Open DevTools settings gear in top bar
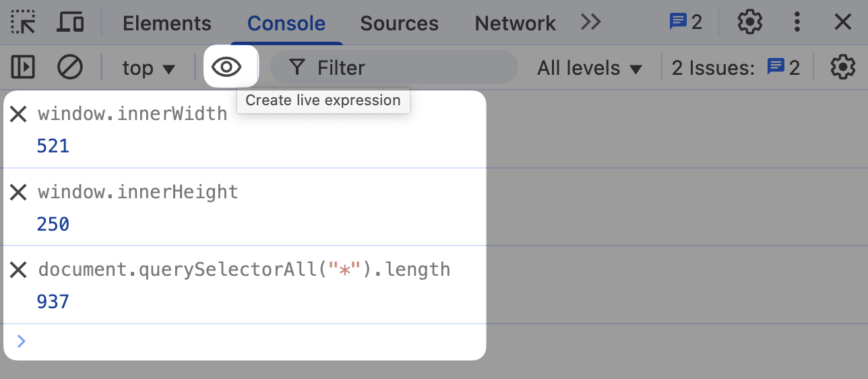 pos(749,22)
